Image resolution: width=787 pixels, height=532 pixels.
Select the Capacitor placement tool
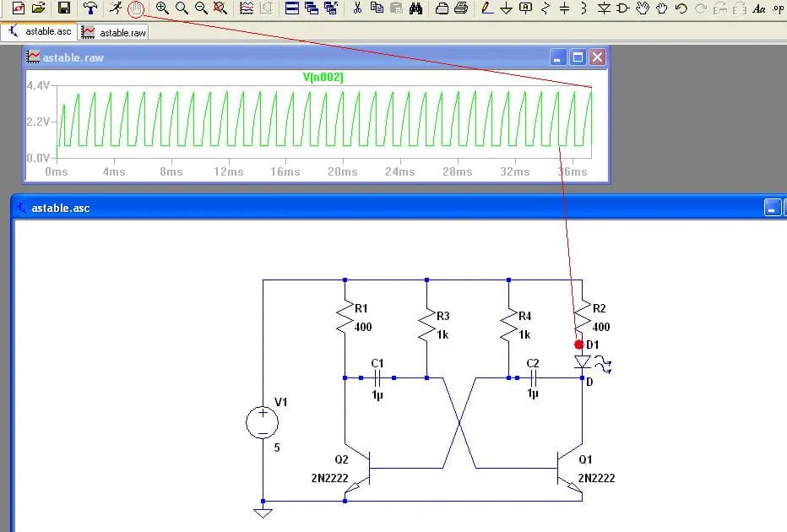(564, 8)
